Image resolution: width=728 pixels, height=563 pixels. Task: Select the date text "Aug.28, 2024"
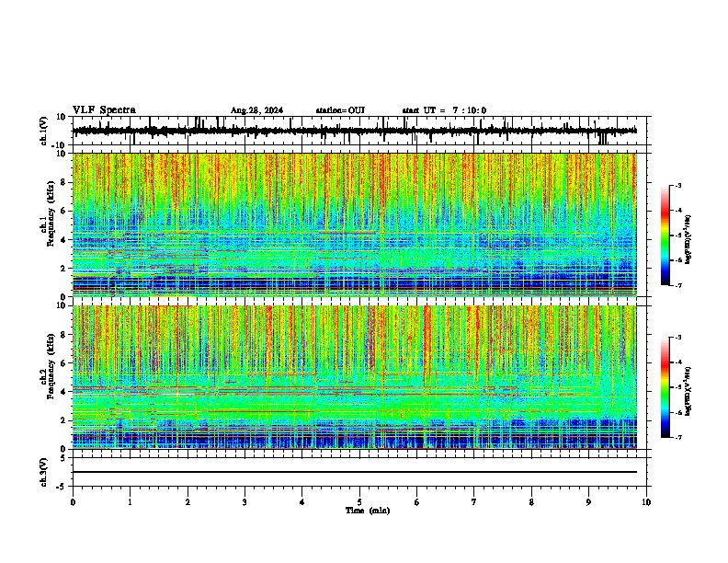point(256,110)
